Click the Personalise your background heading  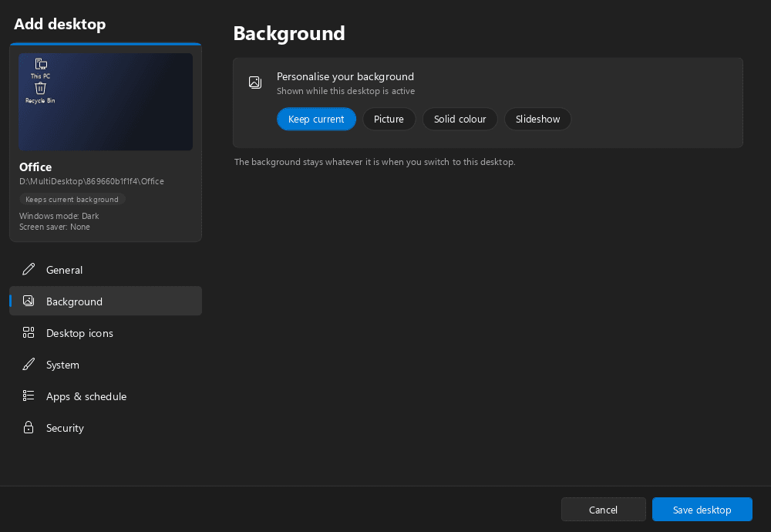click(x=345, y=76)
